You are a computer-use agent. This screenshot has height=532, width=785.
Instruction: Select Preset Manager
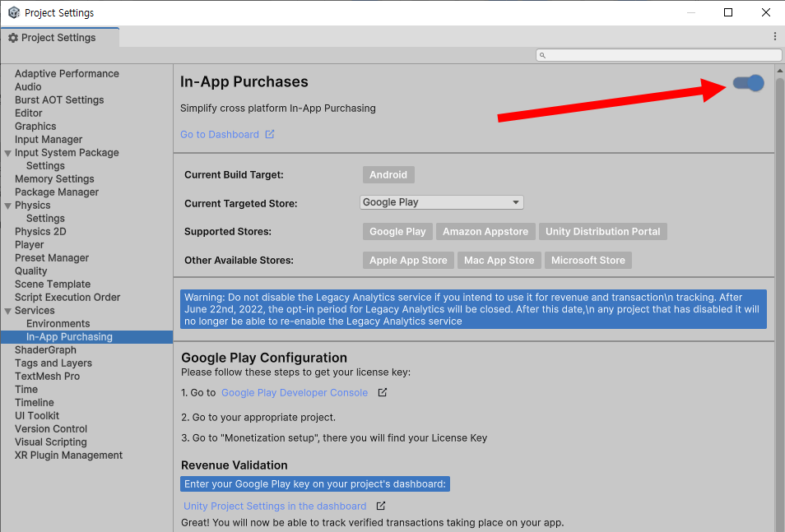pyautogui.click(x=52, y=257)
